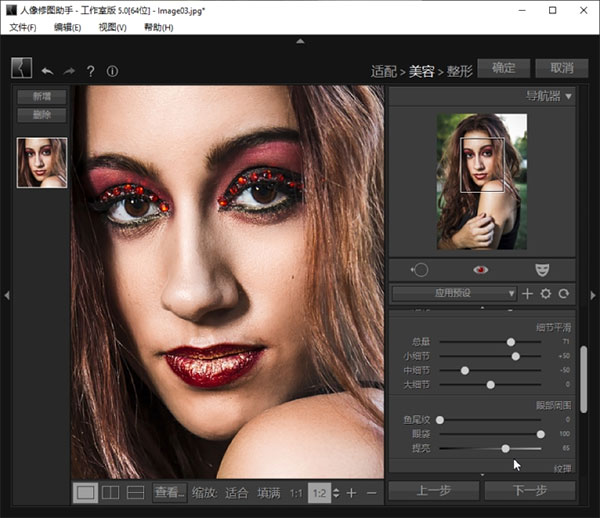Click the plus icon to add preset
The image size is (600, 518).
click(x=528, y=294)
